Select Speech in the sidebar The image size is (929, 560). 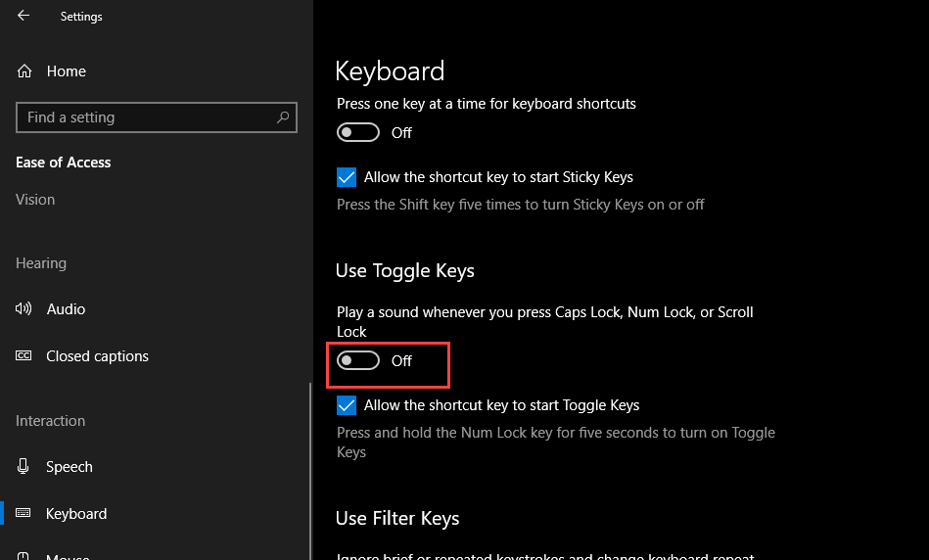[x=69, y=467]
